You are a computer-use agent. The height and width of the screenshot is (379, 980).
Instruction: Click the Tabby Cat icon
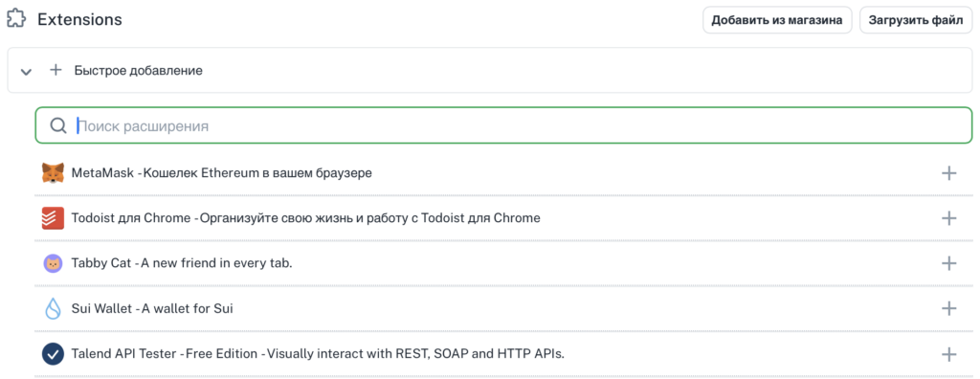point(54,263)
